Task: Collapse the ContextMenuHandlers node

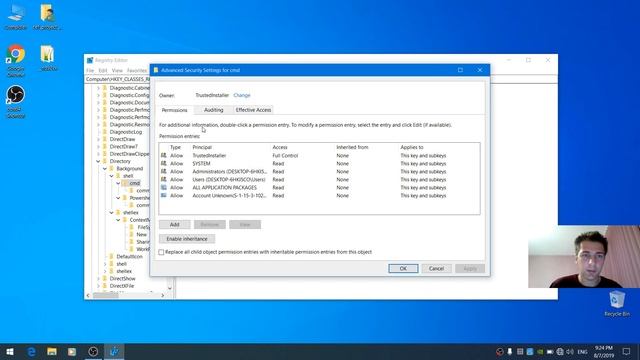Action: coord(118,220)
